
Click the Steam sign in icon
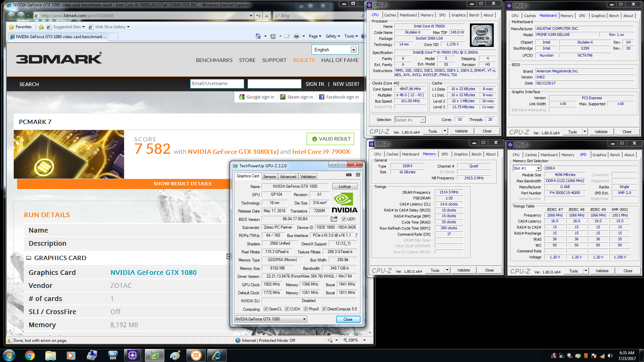(x=283, y=97)
